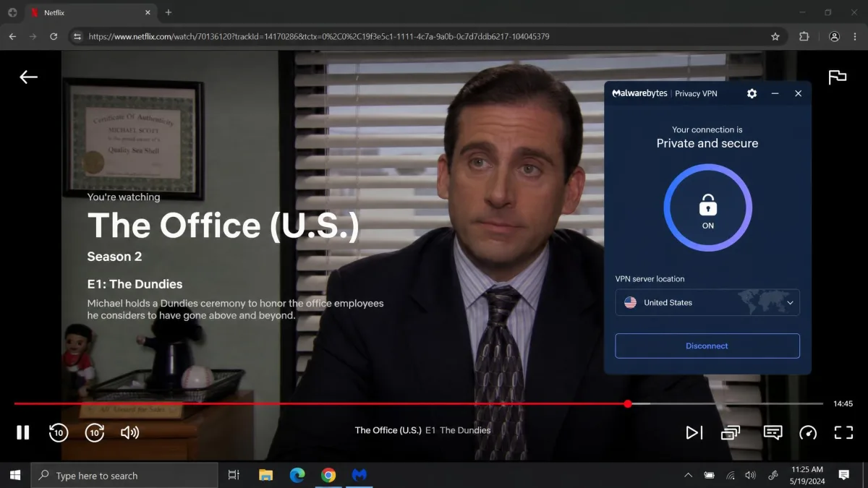Click the bottom title The Office (U.S.) E1
This screenshot has width=868, height=488.
[422, 430]
